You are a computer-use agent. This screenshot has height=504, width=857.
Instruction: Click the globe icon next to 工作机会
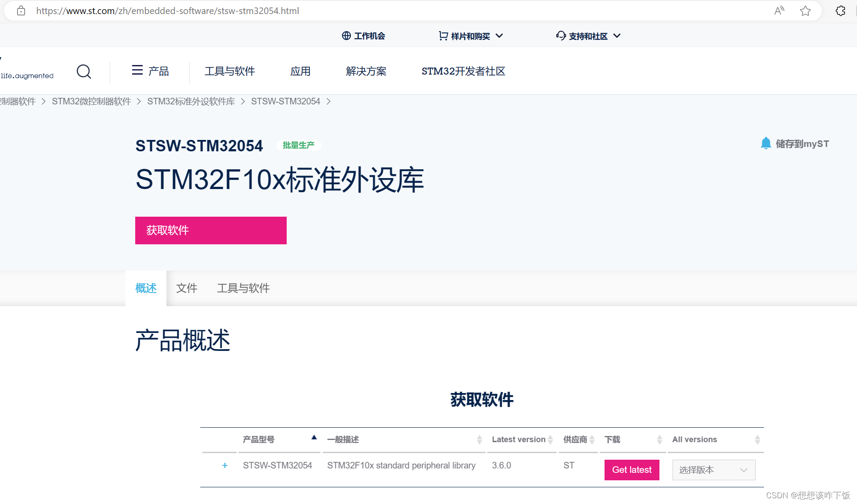tap(346, 36)
